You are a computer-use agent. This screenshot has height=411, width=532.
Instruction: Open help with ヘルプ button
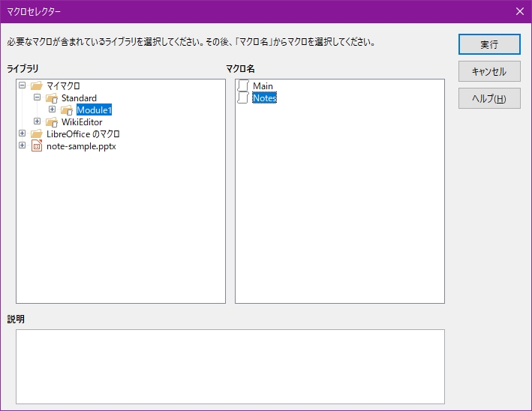point(489,98)
